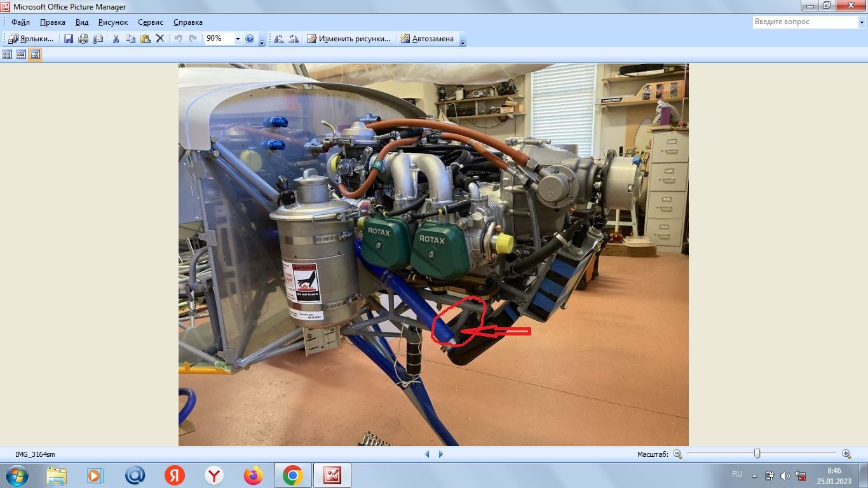
Task: Switch to filmstrip view
Action: coord(21,55)
